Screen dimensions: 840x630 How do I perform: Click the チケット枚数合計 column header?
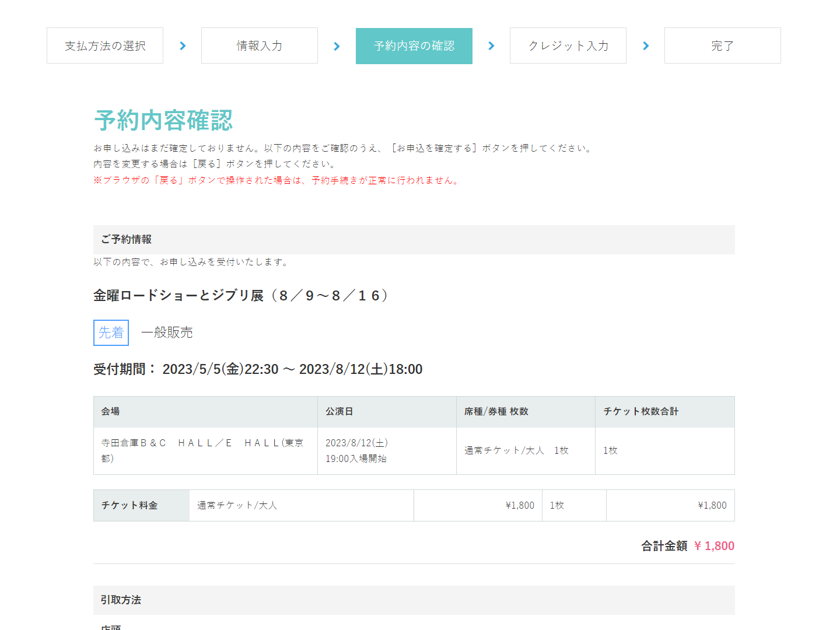665,412
